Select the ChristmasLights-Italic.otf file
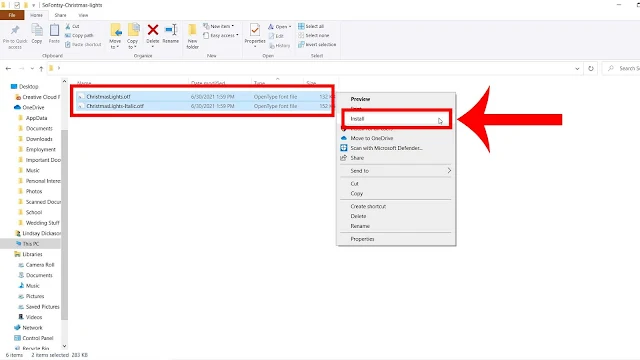 (204, 106)
